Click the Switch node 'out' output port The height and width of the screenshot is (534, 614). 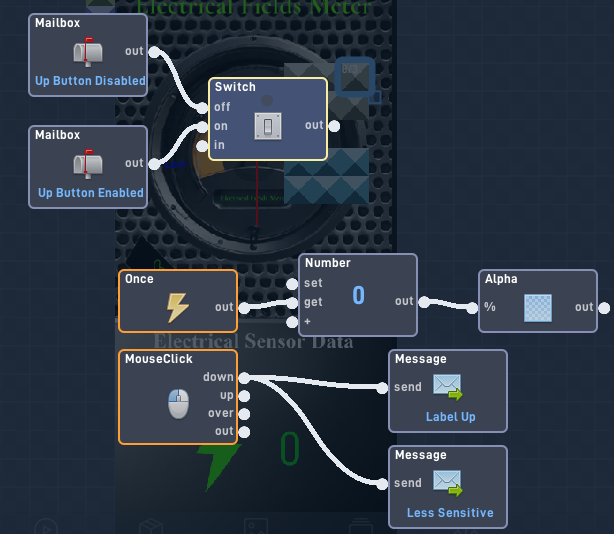(x=334, y=126)
